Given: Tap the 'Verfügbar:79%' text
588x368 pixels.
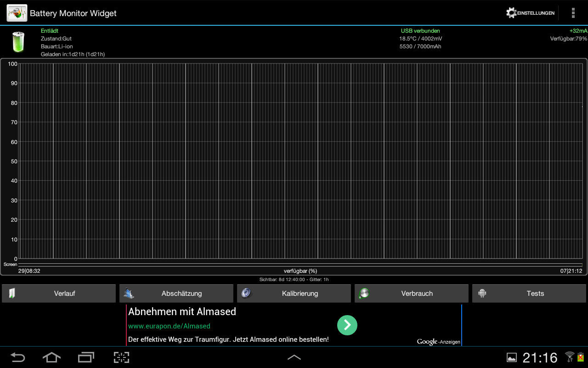Looking at the screenshot, I should click(569, 39).
